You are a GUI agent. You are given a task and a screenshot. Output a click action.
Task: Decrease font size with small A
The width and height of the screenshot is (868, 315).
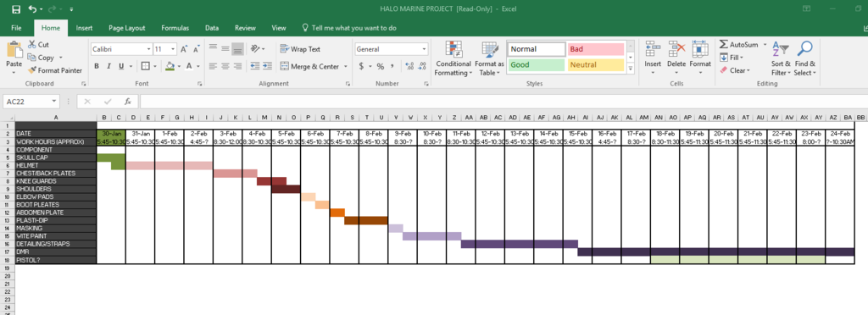(x=197, y=49)
